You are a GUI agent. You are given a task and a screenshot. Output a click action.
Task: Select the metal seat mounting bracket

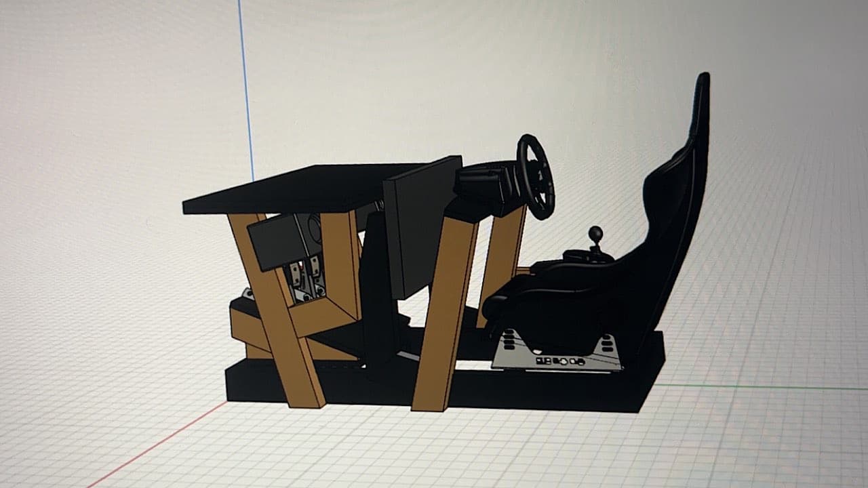click(x=556, y=350)
